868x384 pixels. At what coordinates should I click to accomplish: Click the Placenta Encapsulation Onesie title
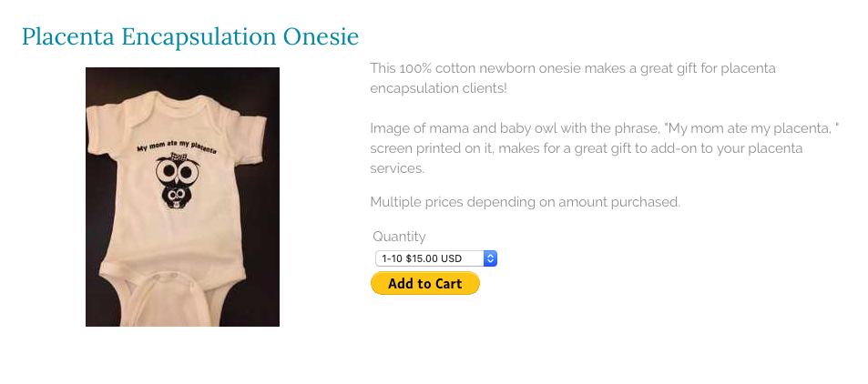pos(190,36)
